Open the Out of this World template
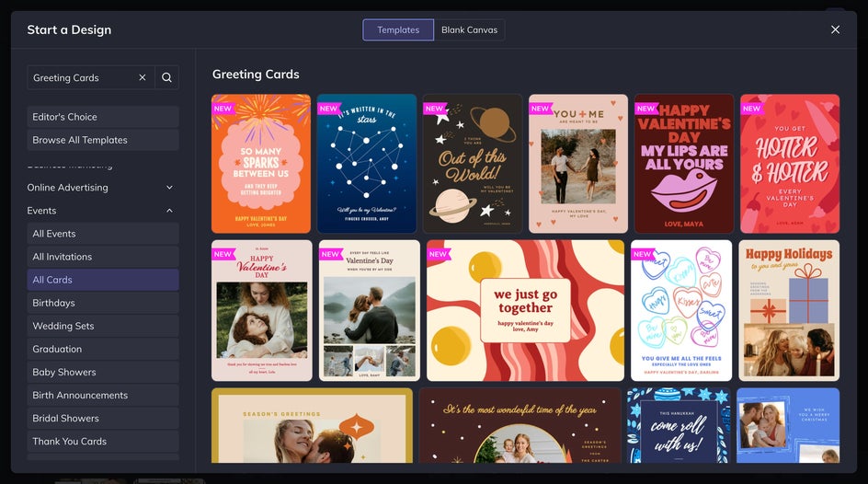This screenshot has height=484, width=868. (473, 164)
